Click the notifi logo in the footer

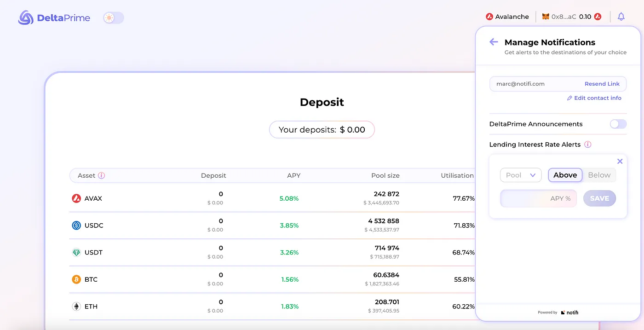click(x=569, y=313)
